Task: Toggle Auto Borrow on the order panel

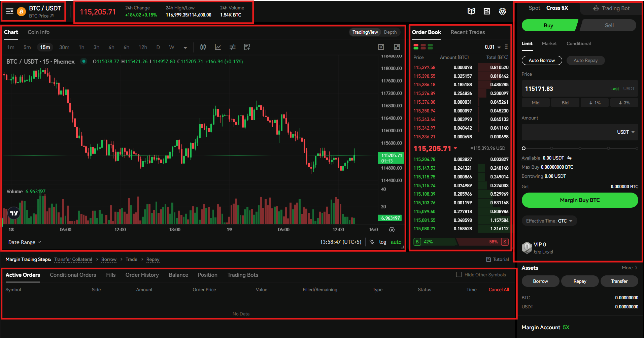Action: point(542,60)
